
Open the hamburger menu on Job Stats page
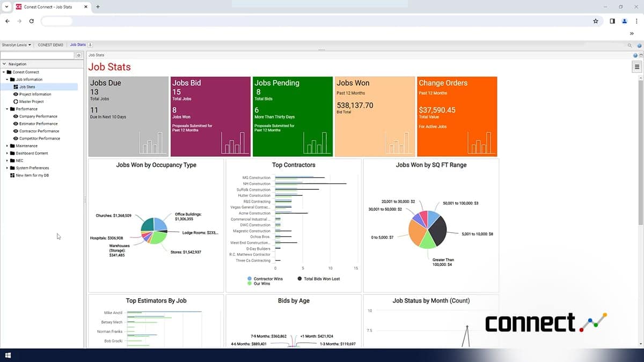coord(637,67)
